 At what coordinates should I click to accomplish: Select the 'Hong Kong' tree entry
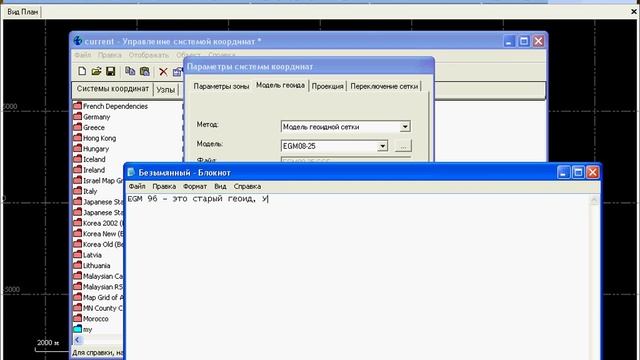click(100, 138)
